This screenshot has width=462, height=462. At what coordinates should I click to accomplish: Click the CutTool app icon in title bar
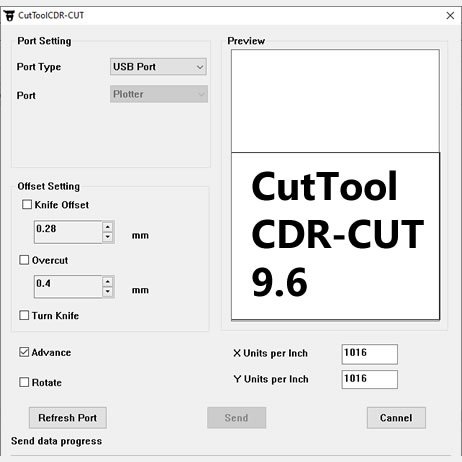click(9, 15)
